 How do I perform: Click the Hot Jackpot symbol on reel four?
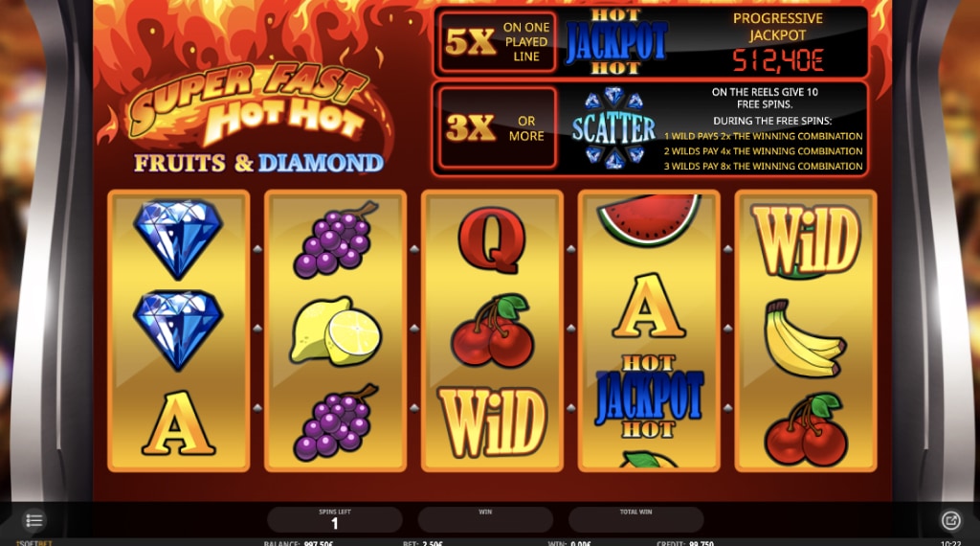[x=650, y=397]
